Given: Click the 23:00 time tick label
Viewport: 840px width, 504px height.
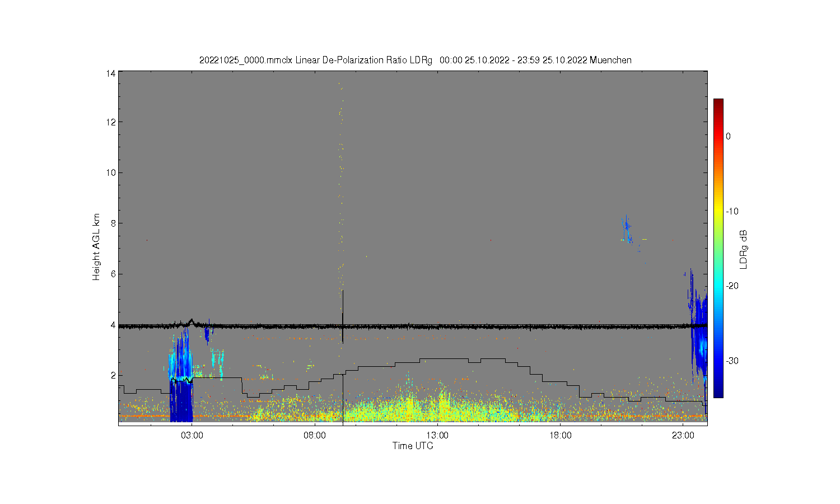Looking at the screenshot, I should click(x=683, y=436).
